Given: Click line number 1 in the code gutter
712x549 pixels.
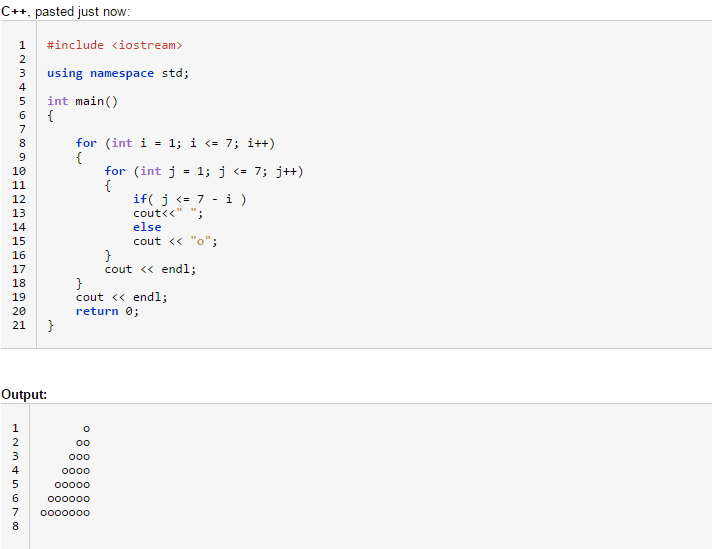Looking at the screenshot, I should [x=19, y=45].
